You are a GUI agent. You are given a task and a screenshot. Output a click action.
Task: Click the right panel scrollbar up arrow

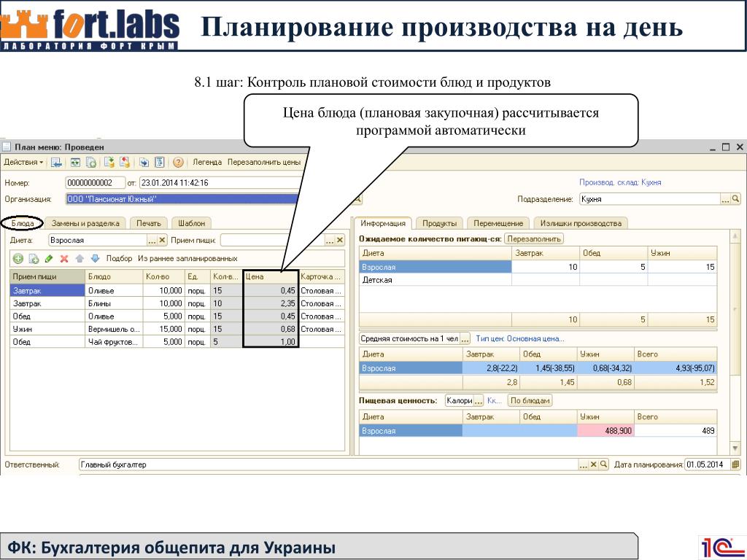pos(735,236)
